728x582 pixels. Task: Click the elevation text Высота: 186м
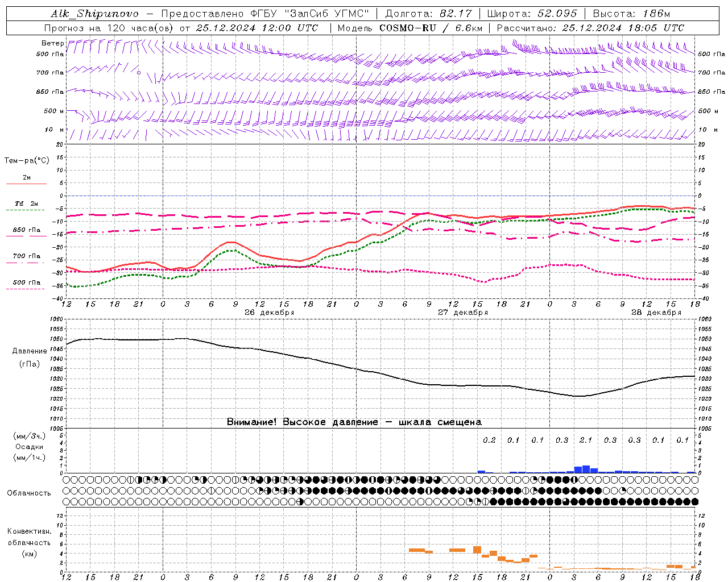point(631,14)
